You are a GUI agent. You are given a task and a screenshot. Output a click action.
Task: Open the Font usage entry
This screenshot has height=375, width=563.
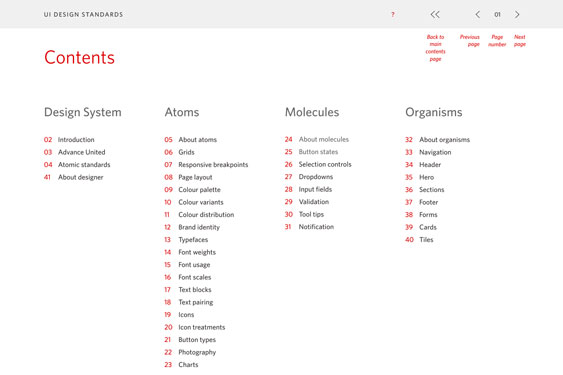(x=187, y=265)
